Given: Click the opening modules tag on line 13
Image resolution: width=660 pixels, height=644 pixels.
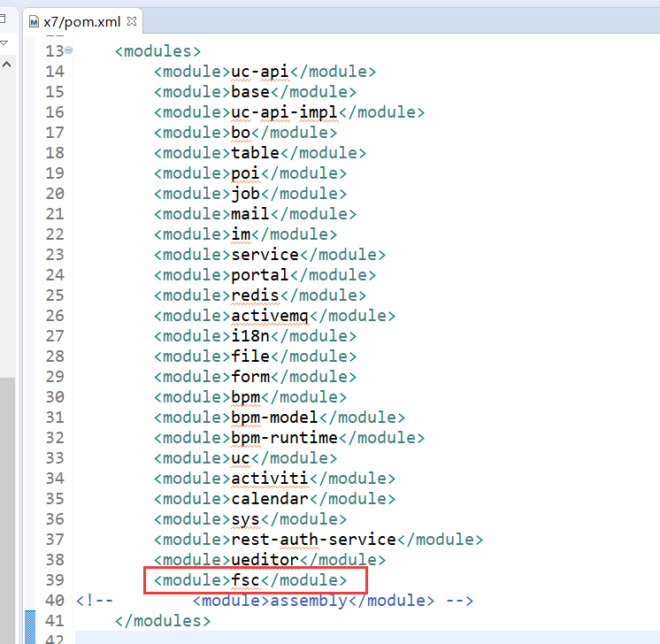Looking at the screenshot, I should point(157,51).
